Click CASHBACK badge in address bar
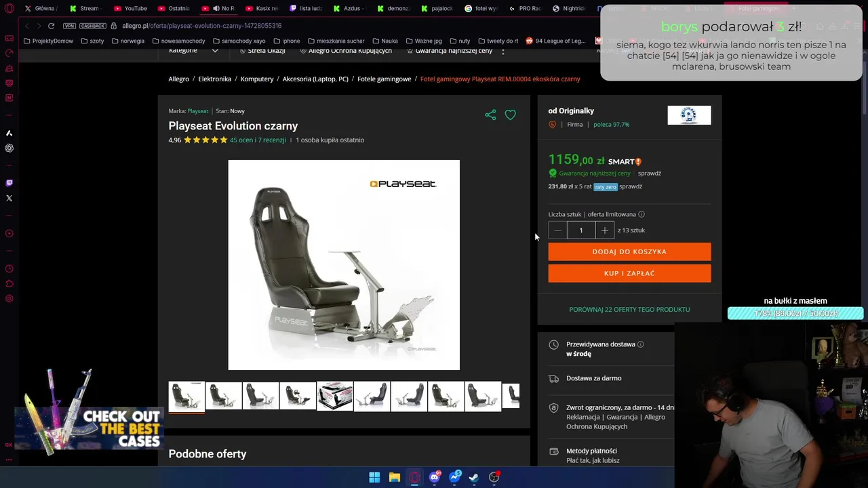The width and height of the screenshot is (868, 488). [93, 26]
